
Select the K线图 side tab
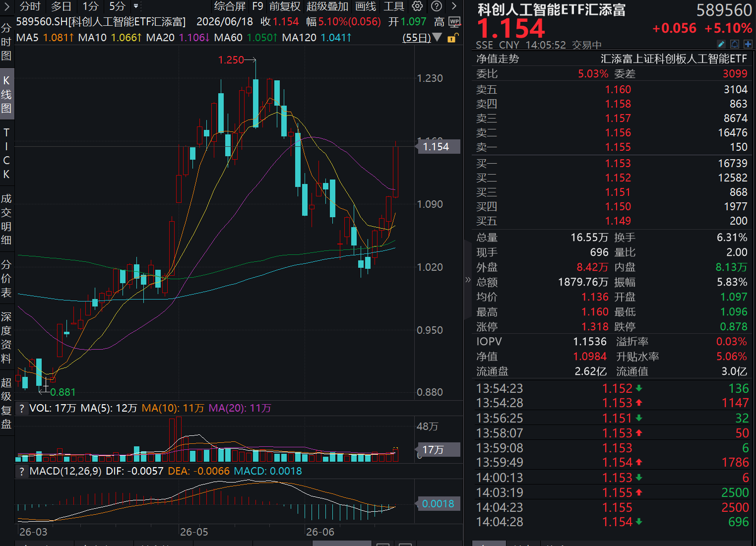[6, 94]
